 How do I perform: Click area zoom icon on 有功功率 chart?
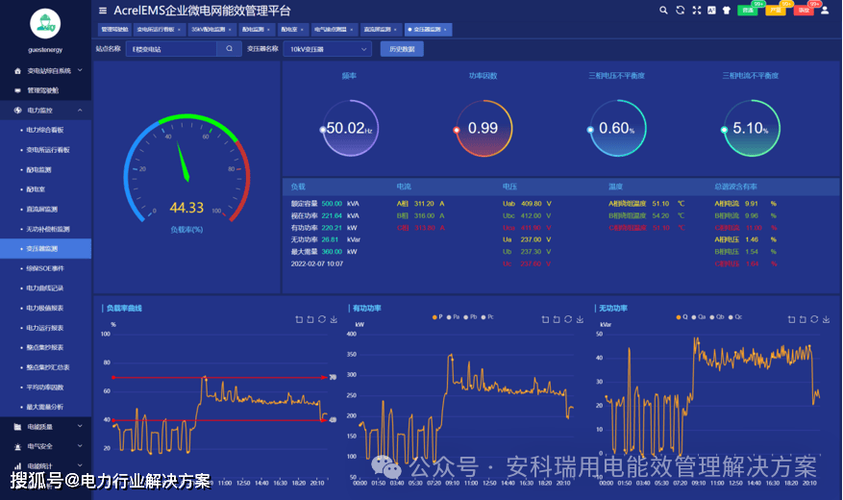pos(545,319)
